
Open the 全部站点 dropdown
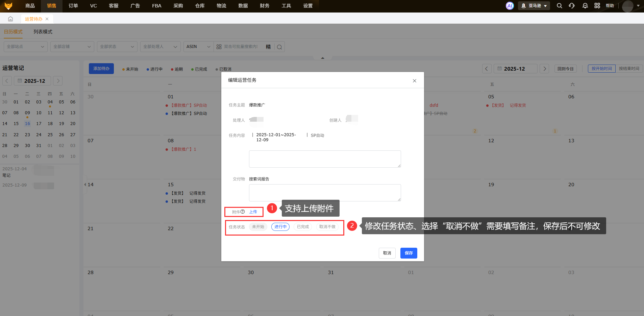[x=26, y=47]
